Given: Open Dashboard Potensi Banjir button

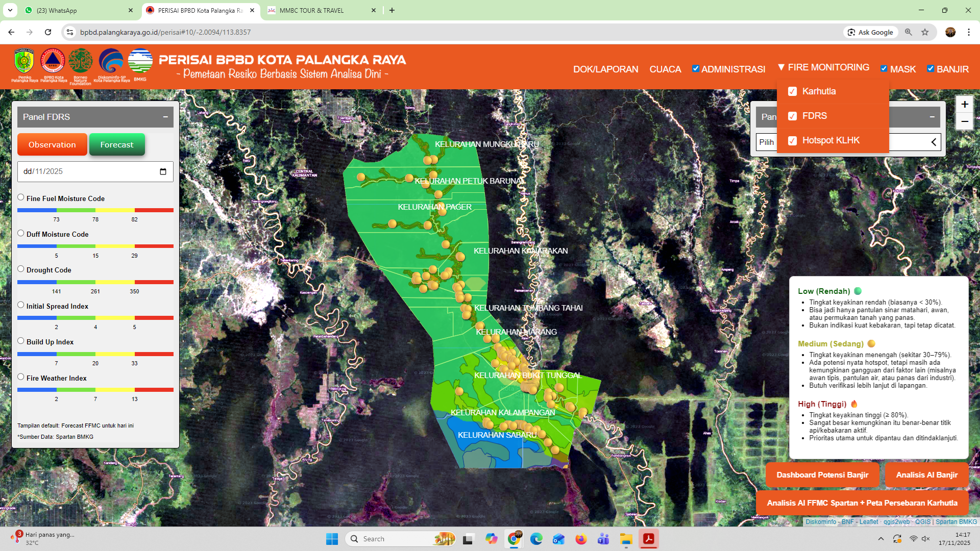Looking at the screenshot, I should pos(822,475).
